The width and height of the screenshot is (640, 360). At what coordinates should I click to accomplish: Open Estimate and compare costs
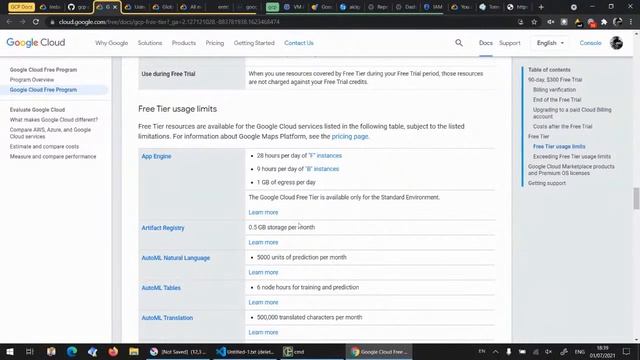pyautogui.click(x=44, y=147)
